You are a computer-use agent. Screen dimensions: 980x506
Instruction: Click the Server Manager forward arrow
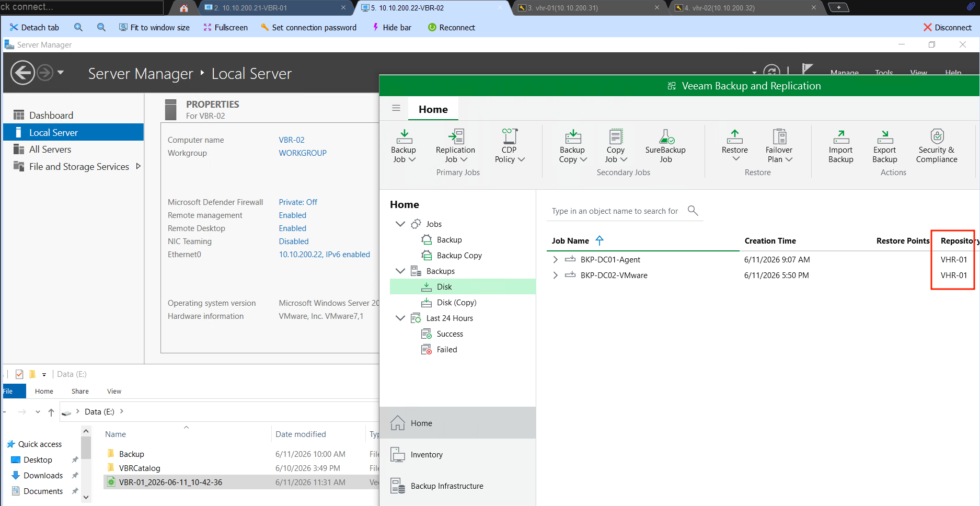(x=45, y=73)
